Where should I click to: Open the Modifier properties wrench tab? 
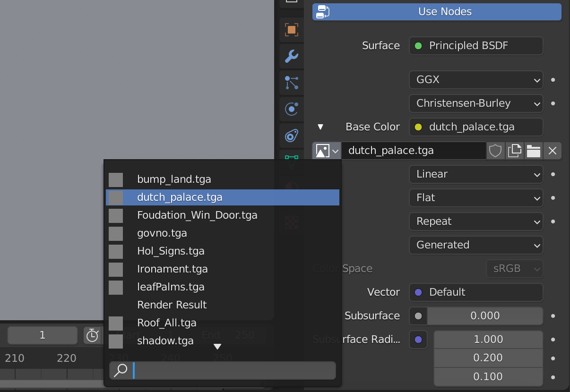click(x=291, y=57)
